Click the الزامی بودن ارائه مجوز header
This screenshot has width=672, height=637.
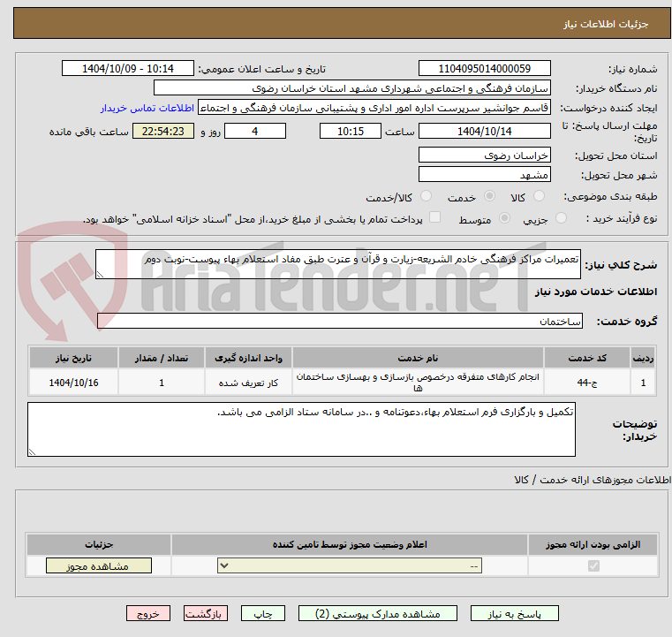(593, 544)
